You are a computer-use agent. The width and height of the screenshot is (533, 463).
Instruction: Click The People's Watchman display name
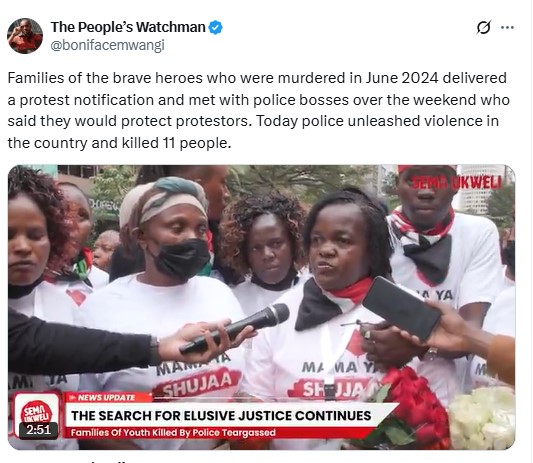128,27
